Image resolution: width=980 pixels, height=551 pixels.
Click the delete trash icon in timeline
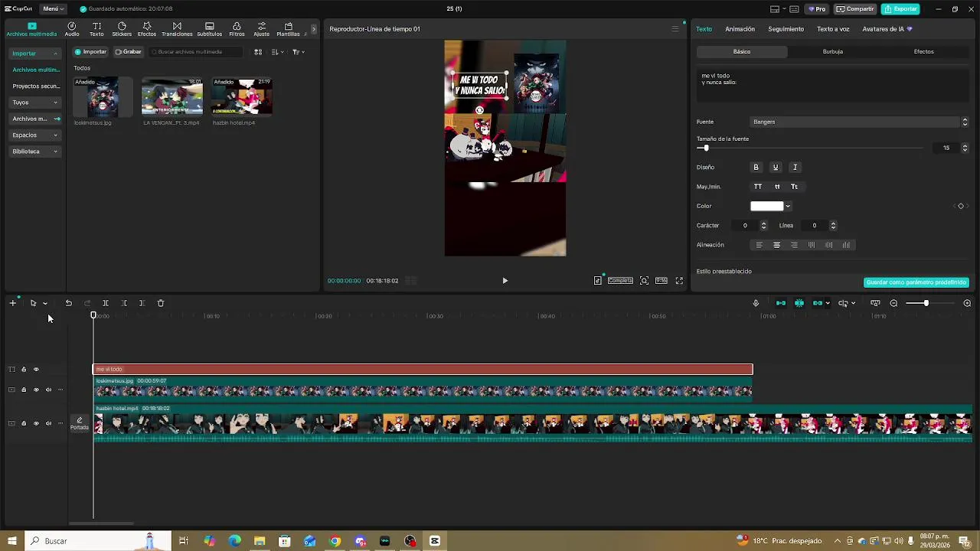coord(160,303)
